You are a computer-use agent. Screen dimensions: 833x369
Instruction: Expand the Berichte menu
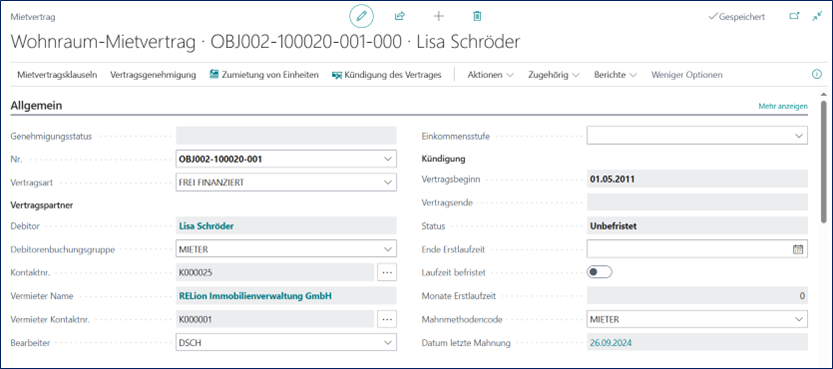(x=615, y=75)
